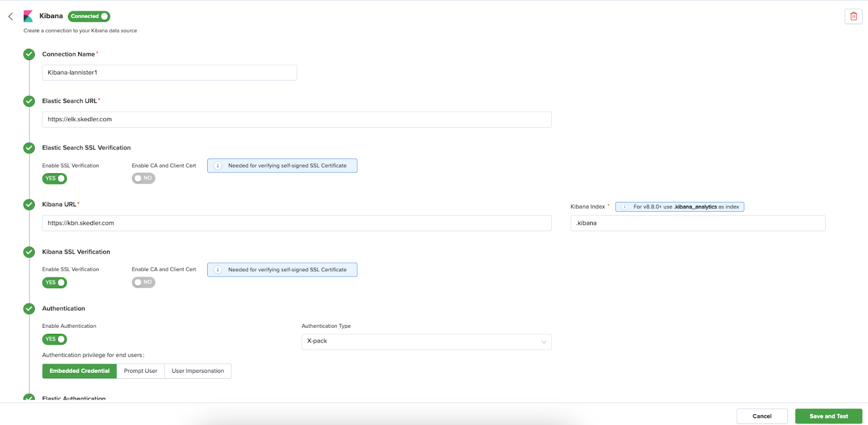This screenshot has width=868, height=425.
Task: Click the Kibana URL input field
Action: coord(297,223)
